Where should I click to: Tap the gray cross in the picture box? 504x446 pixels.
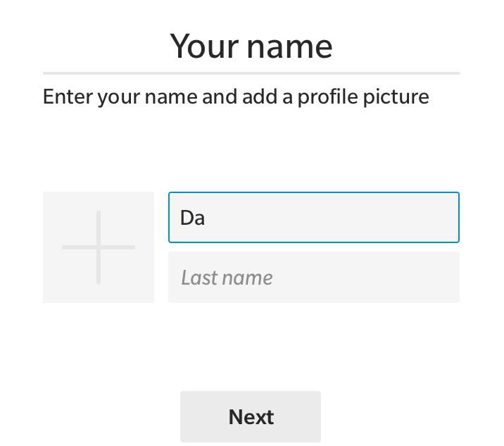click(x=99, y=247)
